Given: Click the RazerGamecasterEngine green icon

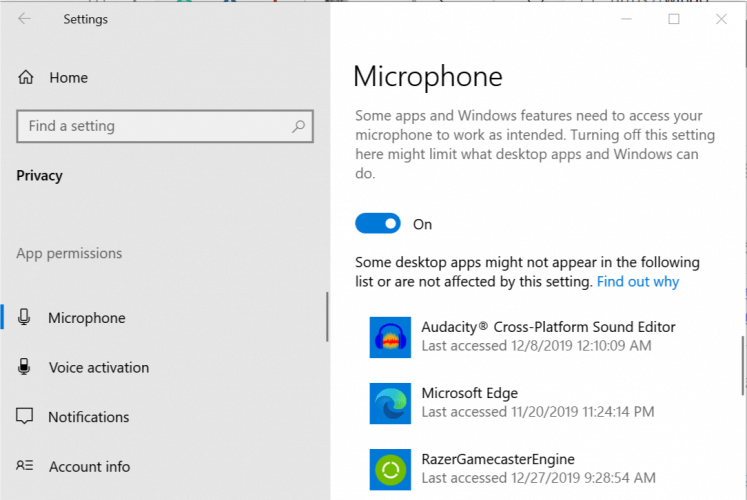Looking at the screenshot, I should click(390, 468).
